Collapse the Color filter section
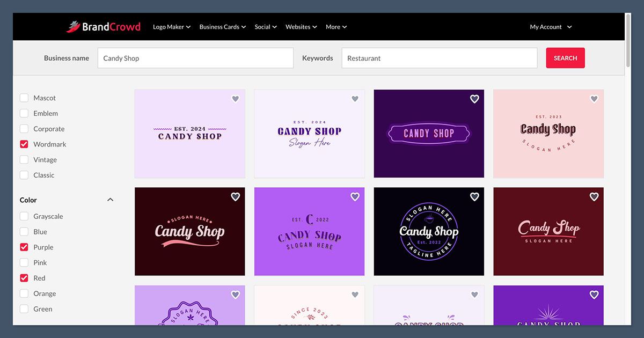Viewport: 644px width, 338px height. (x=110, y=199)
